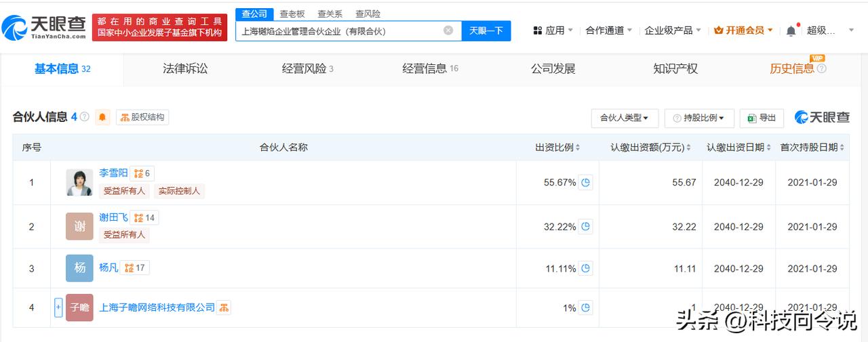This screenshot has height=342, width=868.
Task: Select the 公司发展 tab
Action: [553, 68]
